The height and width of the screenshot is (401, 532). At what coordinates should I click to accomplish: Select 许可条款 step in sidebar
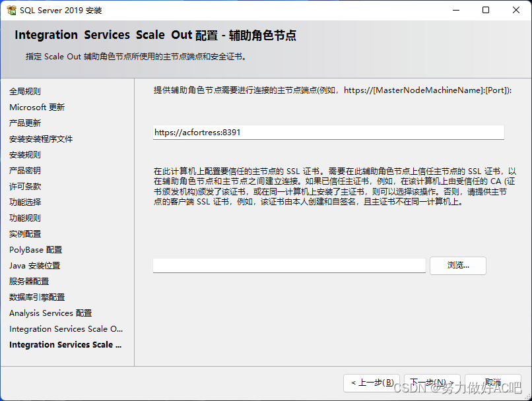click(x=25, y=187)
